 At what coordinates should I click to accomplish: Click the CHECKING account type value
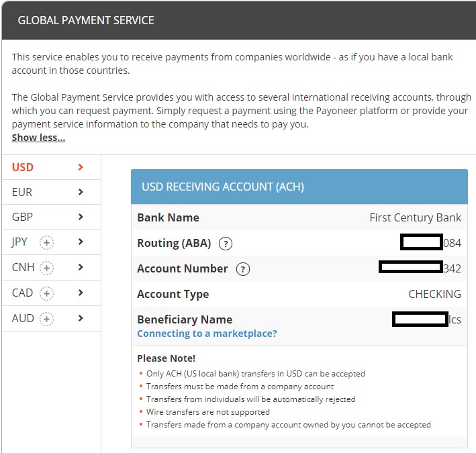click(x=435, y=294)
